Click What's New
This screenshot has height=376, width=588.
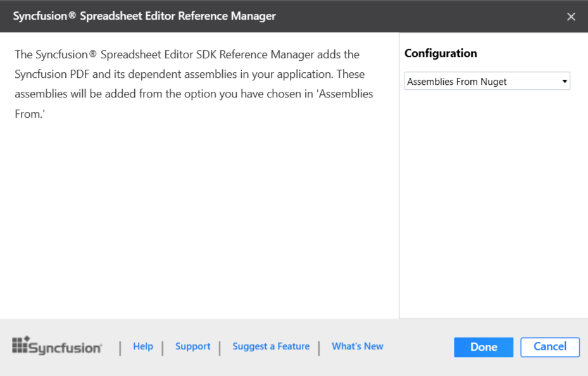pos(357,346)
